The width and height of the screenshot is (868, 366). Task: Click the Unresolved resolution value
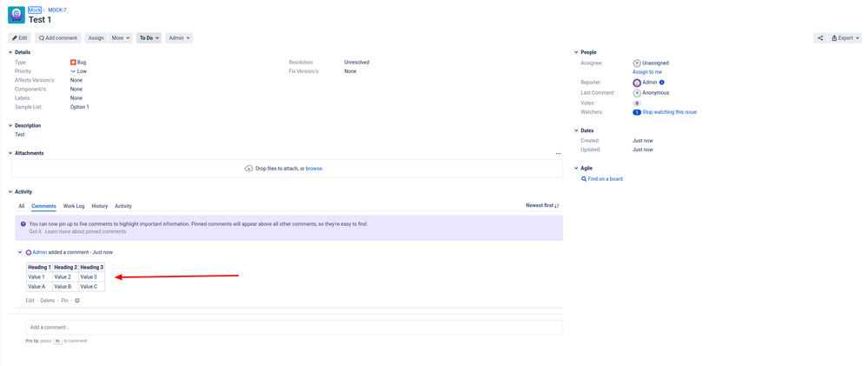pyautogui.click(x=356, y=63)
